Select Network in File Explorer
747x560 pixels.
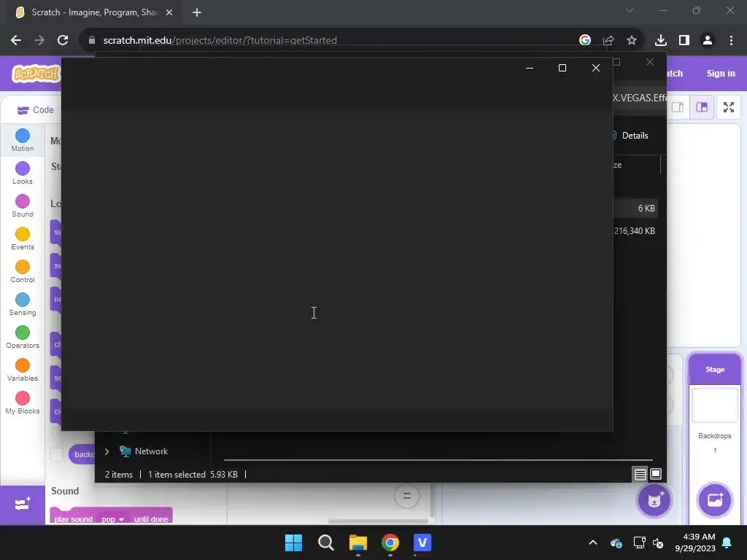pyautogui.click(x=151, y=451)
